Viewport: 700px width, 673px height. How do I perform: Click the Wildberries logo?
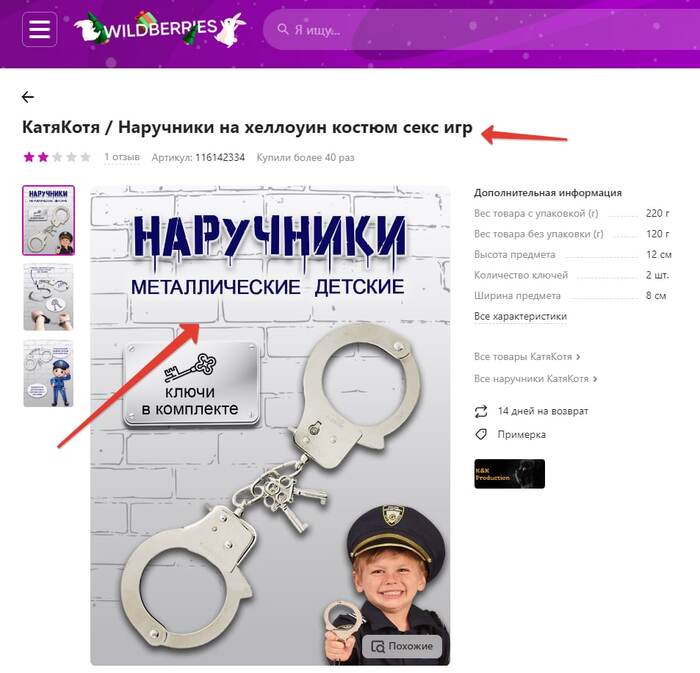[x=160, y=29]
